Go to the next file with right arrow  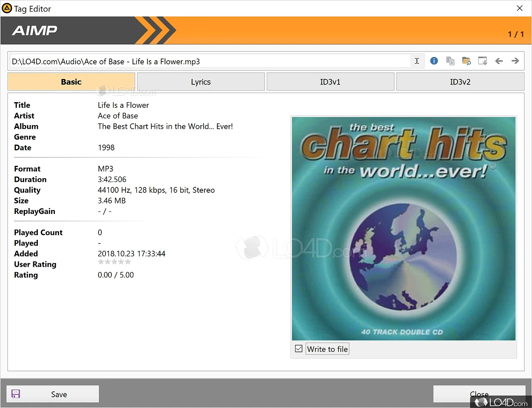tap(515, 61)
